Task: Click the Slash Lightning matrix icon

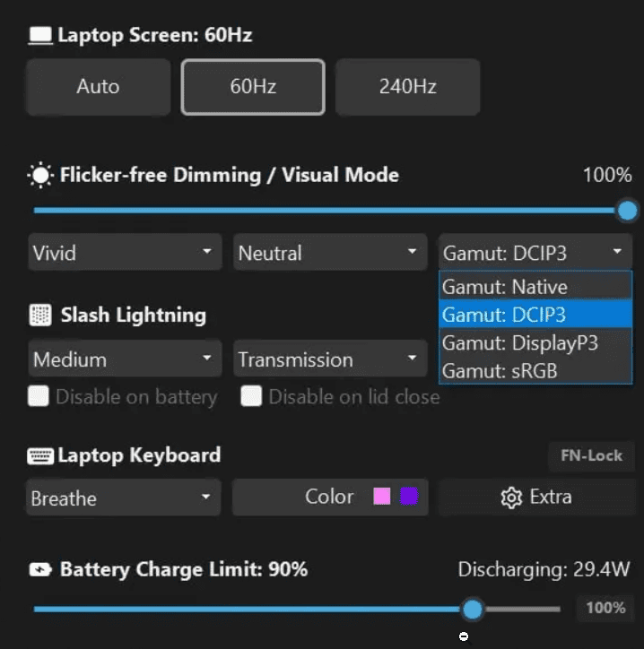Action: click(40, 315)
